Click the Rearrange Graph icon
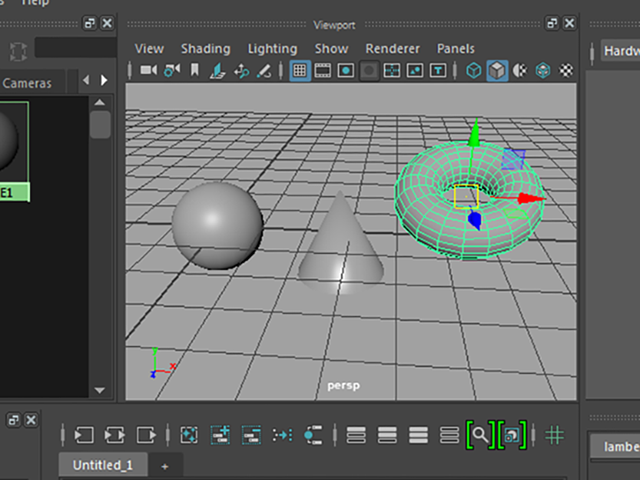 pos(282,435)
